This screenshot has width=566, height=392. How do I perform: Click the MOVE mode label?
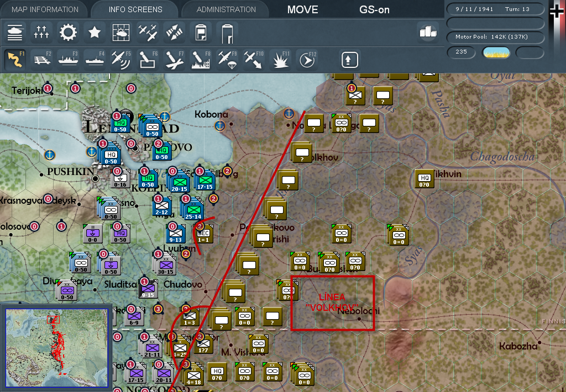pyautogui.click(x=302, y=10)
